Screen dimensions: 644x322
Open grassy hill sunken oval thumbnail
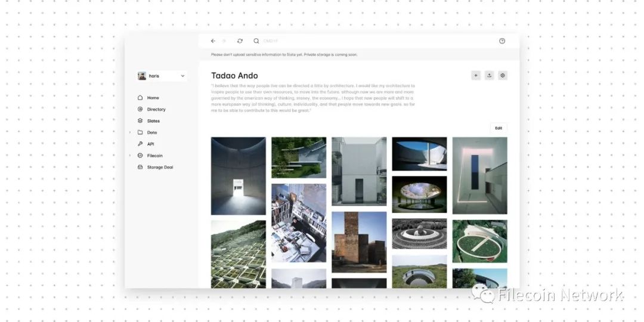point(419,271)
